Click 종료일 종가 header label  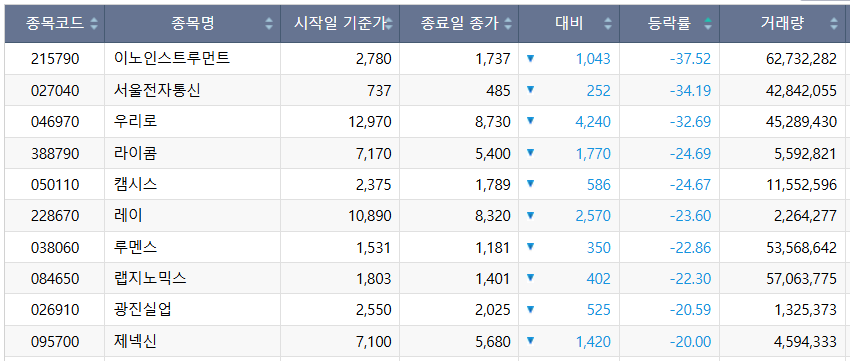[459, 23]
